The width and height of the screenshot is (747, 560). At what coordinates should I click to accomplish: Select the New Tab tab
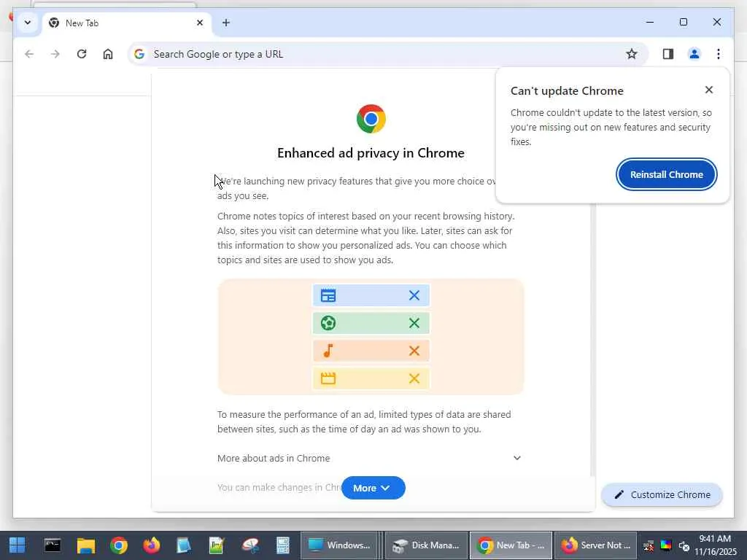[x=126, y=23]
